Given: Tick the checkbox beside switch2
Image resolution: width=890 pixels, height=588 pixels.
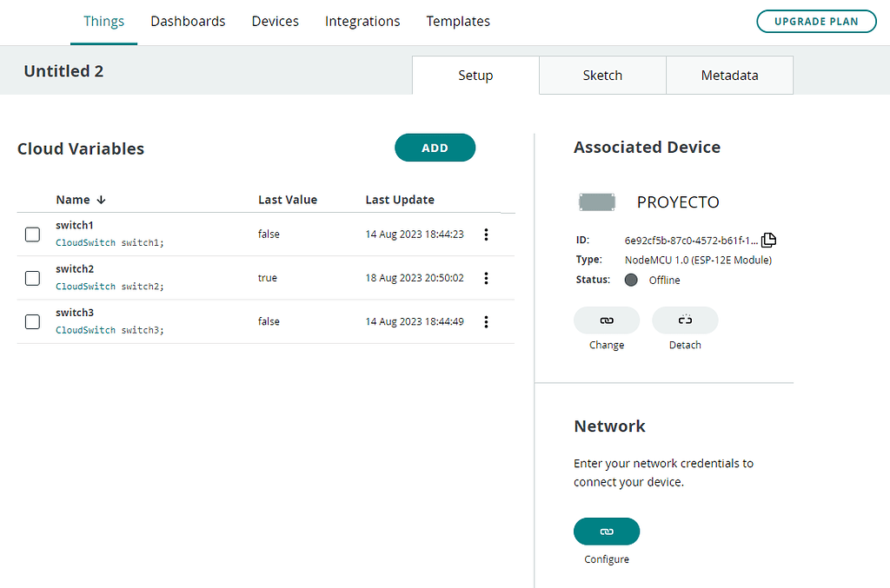Looking at the screenshot, I should point(32,278).
